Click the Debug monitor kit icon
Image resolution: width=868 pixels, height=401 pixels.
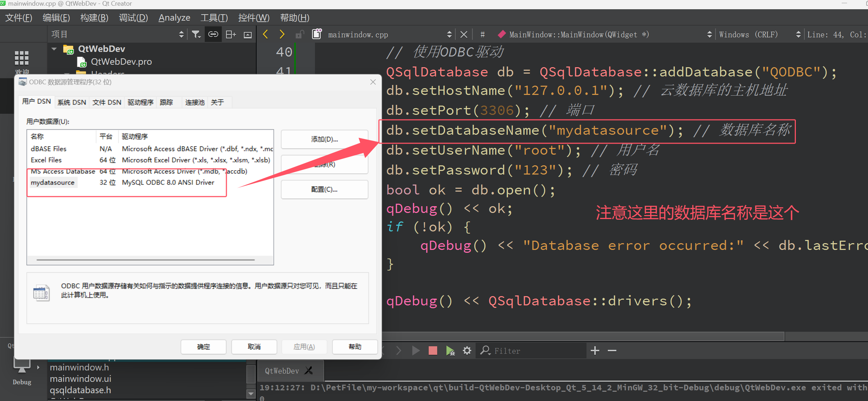[x=22, y=365]
